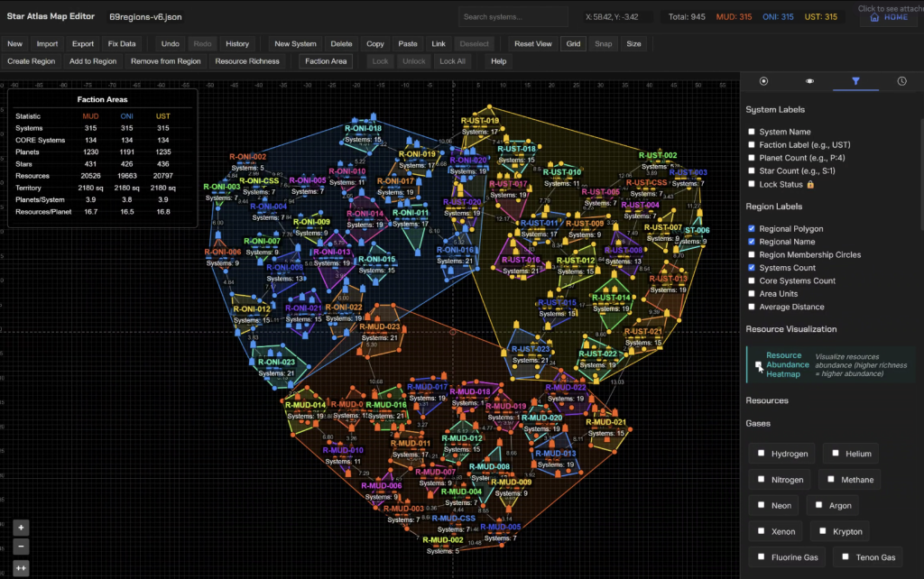The image size is (924, 579).
Task: Click the Export button
Action: [82, 43]
